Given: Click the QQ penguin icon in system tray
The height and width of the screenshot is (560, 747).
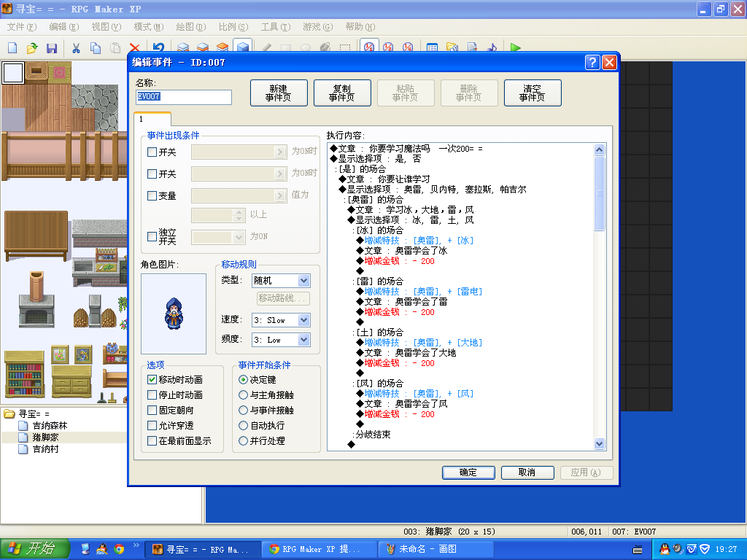Looking at the screenshot, I should coord(664,549).
